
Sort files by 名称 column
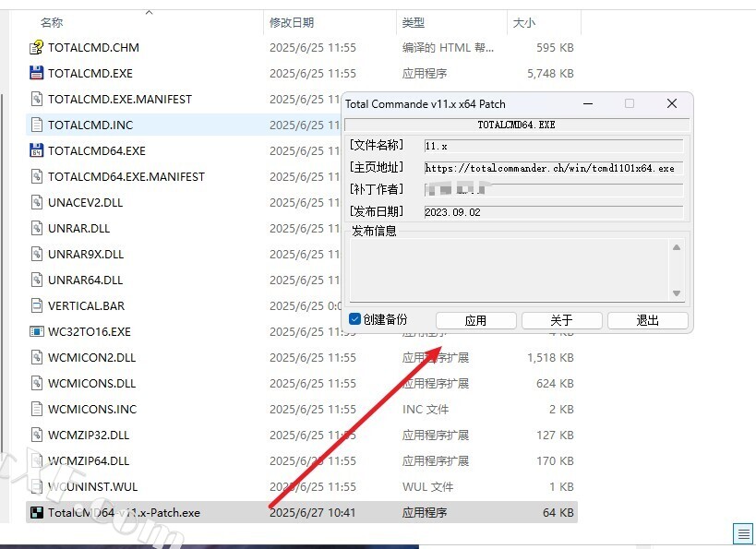52,23
